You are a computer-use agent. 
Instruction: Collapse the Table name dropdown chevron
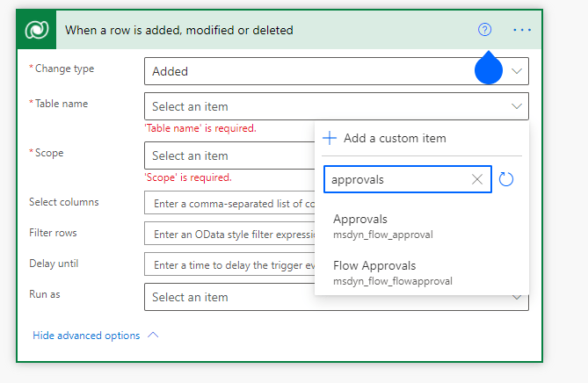(x=516, y=106)
